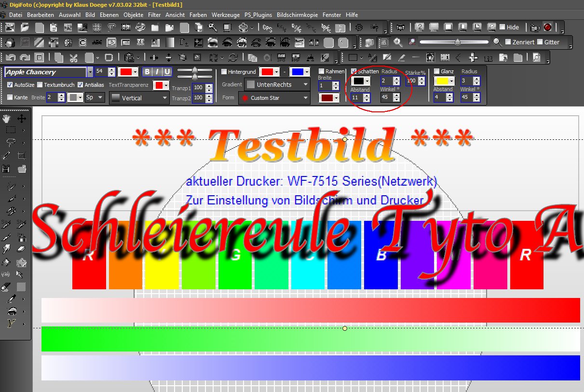Open the Datei menu

click(x=15, y=15)
